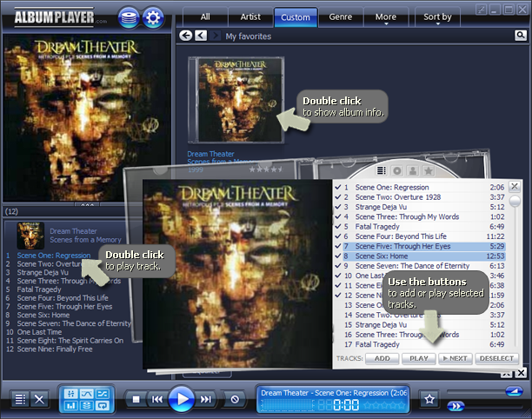Image resolution: width=532 pixels, height=419 pixels.
Task: Uncheck track 7 Scene Five: Through Her Eyes
Action: pyautogui.click(x=338, y=246)
